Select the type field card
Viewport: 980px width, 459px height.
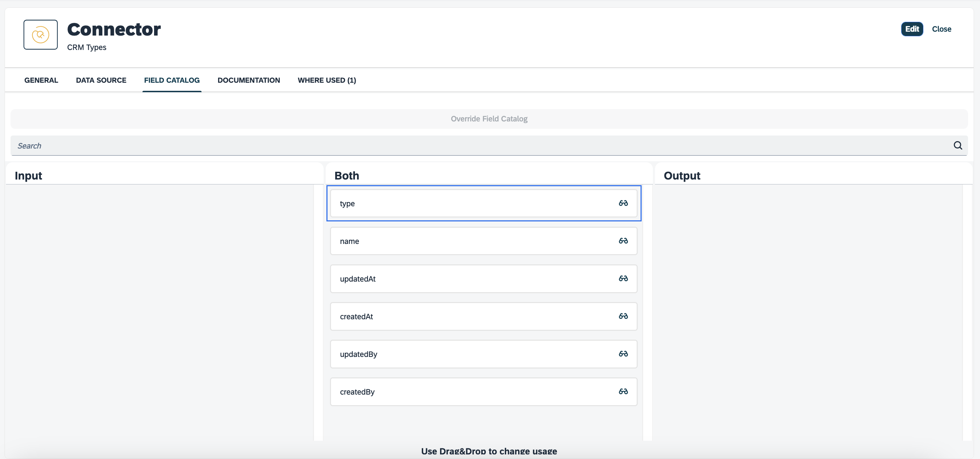pos(484,203)
